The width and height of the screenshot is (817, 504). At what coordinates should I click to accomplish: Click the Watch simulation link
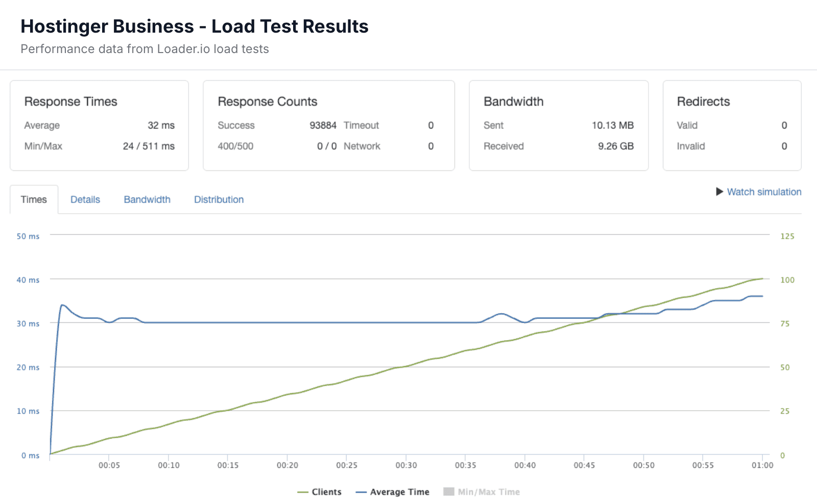[764, 192]
